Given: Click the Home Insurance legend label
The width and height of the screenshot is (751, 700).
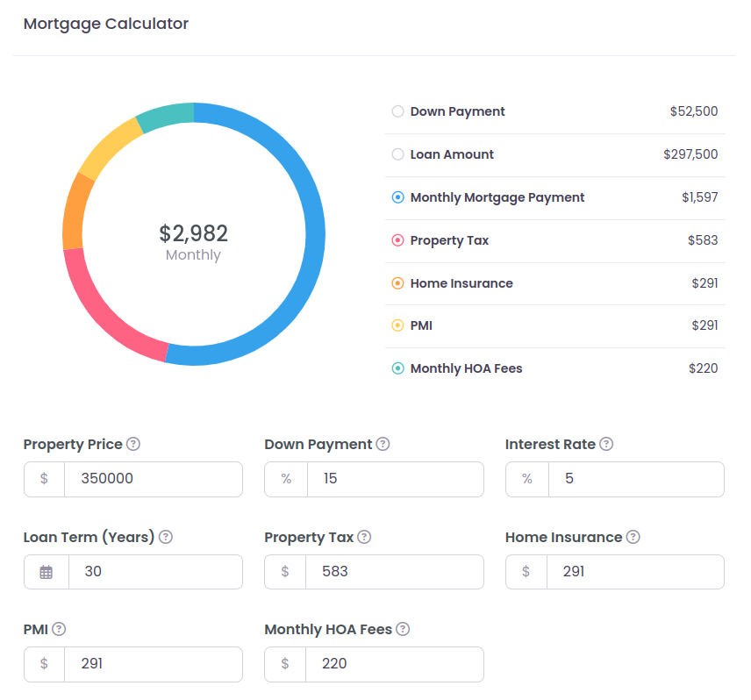Looking at the screenshot, I should (x=461, y=283).
